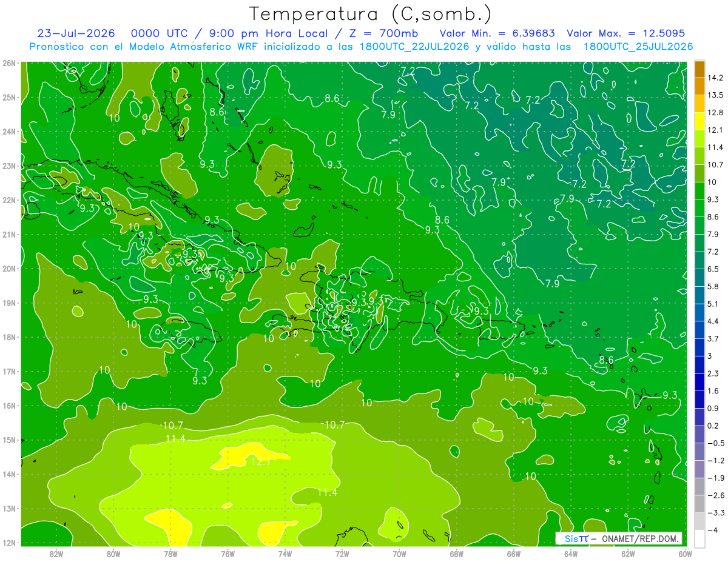
Task: Click the '22N' latitude label
Action: 8,200
